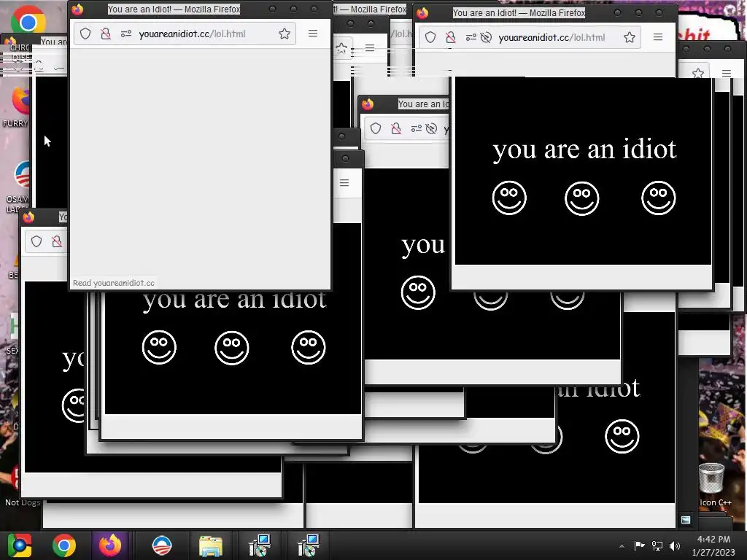747x560 pixels.
Task: Switch to Firefox on the taskbar
Action: coord(110,545)
